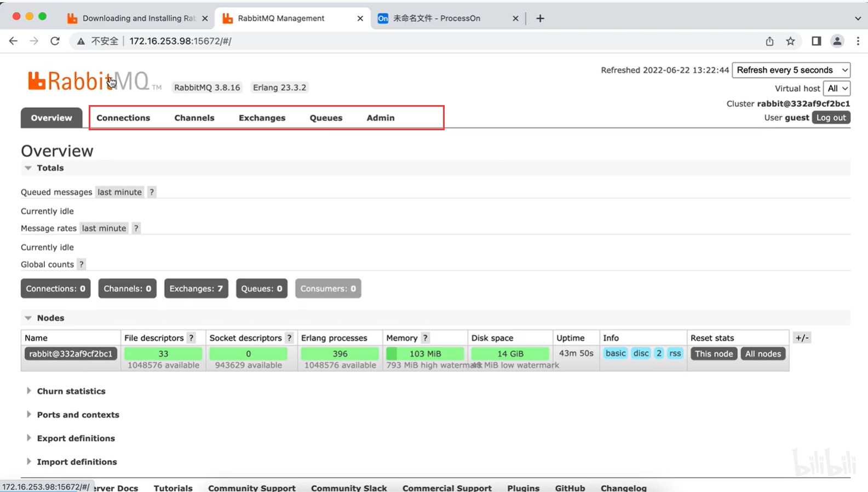Open the Commercial Support footer link

tap(447, 488)
